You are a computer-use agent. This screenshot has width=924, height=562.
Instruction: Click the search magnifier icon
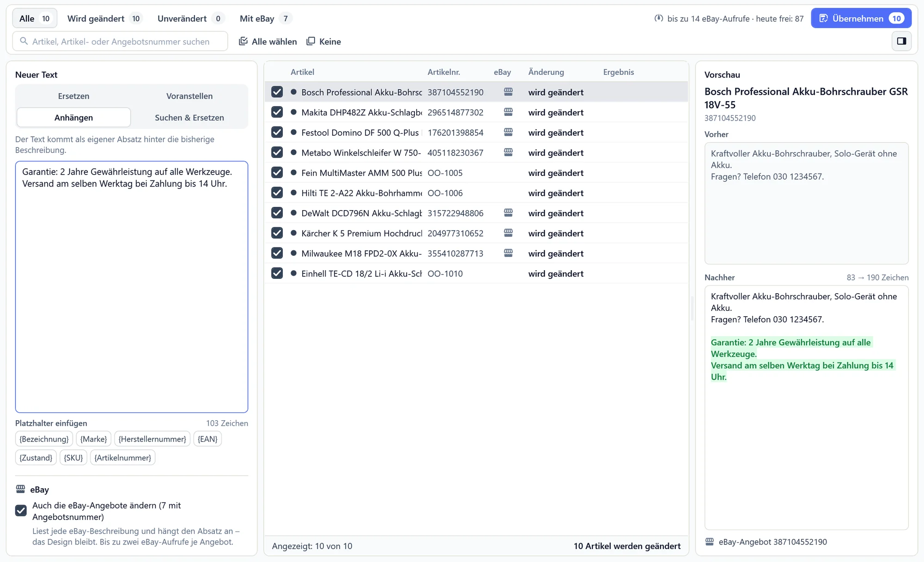tap(24, 41)
